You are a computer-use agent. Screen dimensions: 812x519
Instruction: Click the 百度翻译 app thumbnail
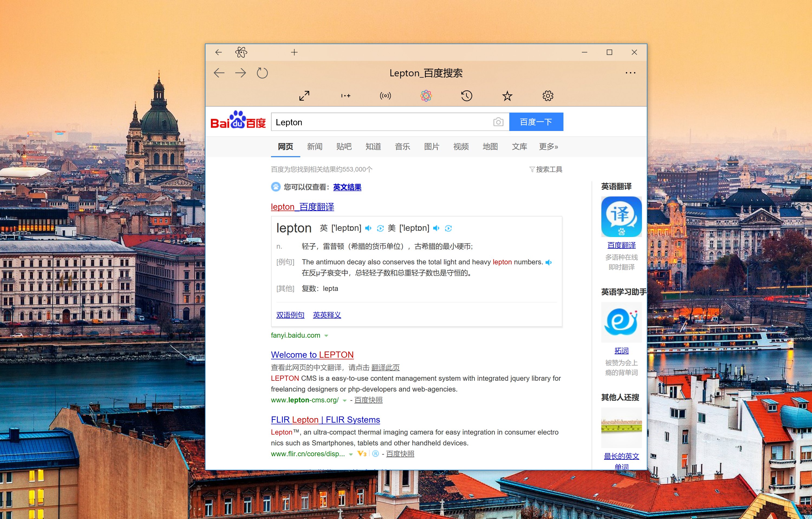click(x=621, y=217)
